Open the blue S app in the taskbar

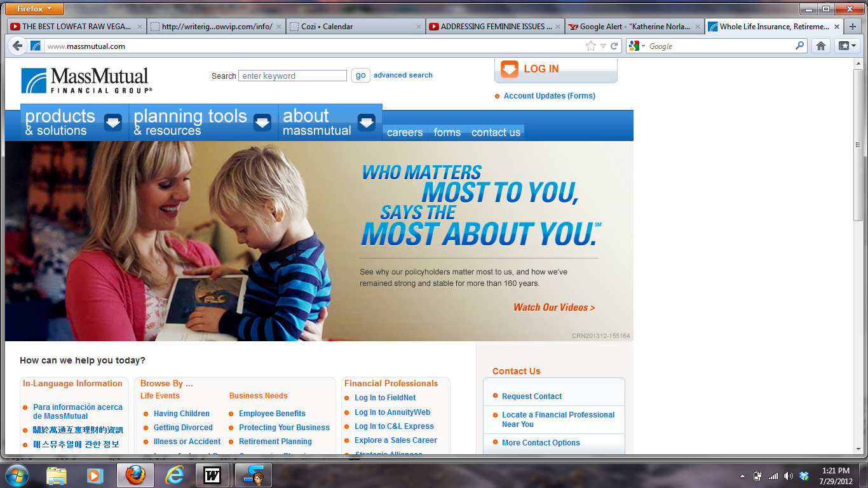(254, 475)
